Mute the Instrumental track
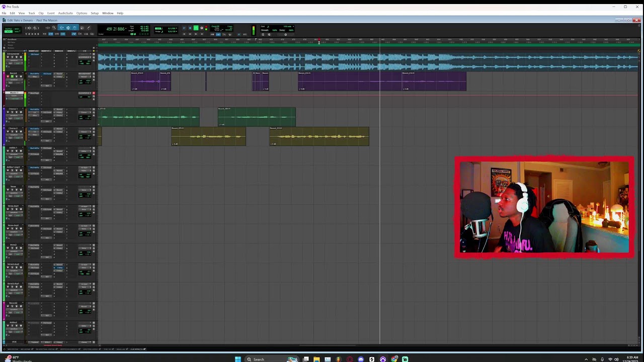This screenshot has height=362, width=644. click(x=21, y=57)
